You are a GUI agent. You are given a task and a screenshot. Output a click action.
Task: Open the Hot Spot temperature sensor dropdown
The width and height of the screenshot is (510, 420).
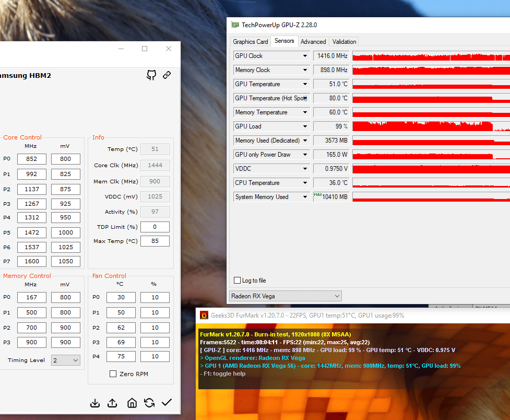click(x=271, y=98)
